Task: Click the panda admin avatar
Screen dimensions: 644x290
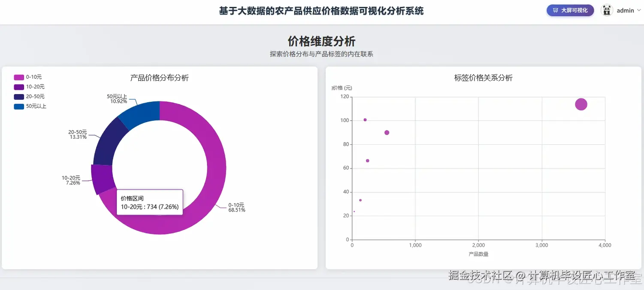Action: (607, 10)
